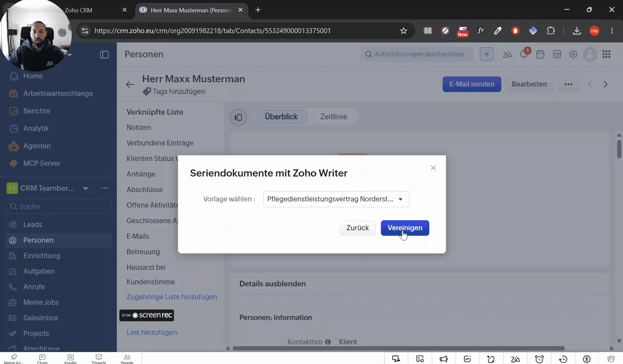Open the marketplace store icon

tap(557, 55)
